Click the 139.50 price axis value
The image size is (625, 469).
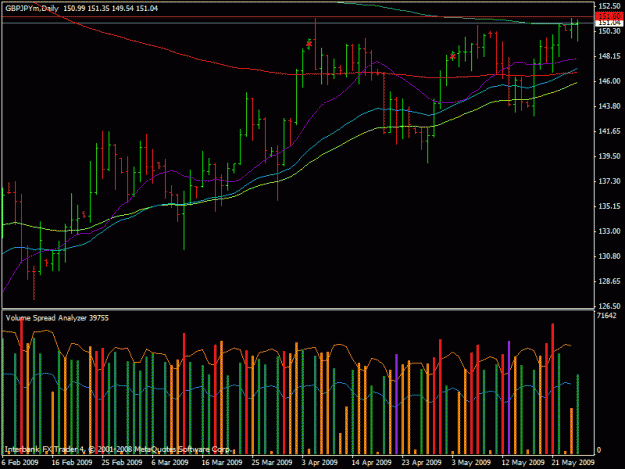pos(609,156)
